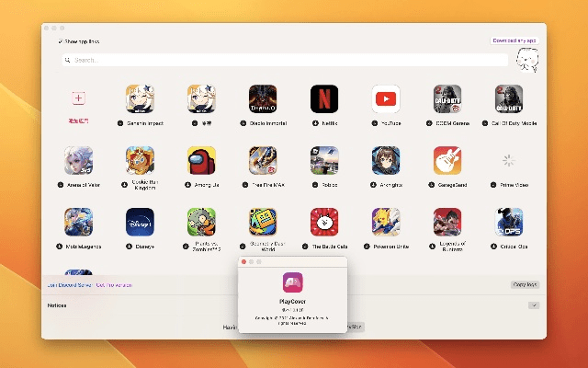Screen dimensions: 588x368
Task: Launch the Roblox app
Action: (324, 160)
